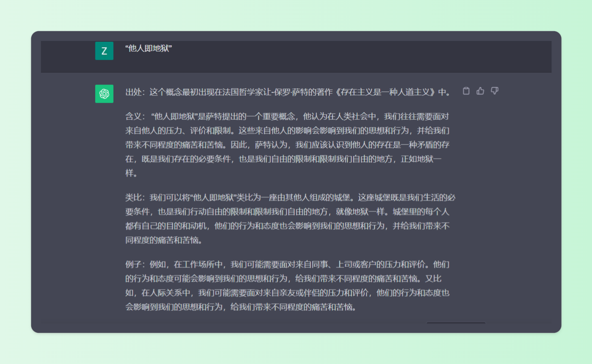Click the book title 《存在主义是一种人道主义》
The image size is (592, 364).
point(386,92)
